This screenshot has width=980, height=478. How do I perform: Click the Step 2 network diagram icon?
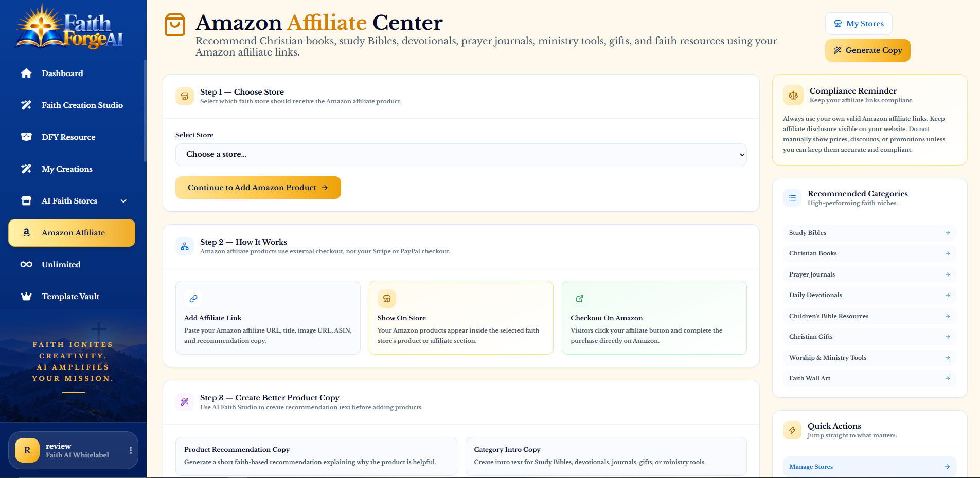click(185, 246)
